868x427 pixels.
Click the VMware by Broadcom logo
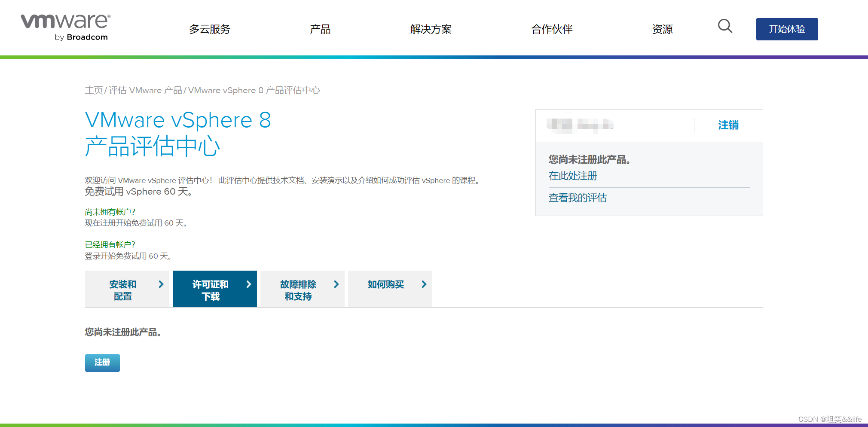(65, 27)
